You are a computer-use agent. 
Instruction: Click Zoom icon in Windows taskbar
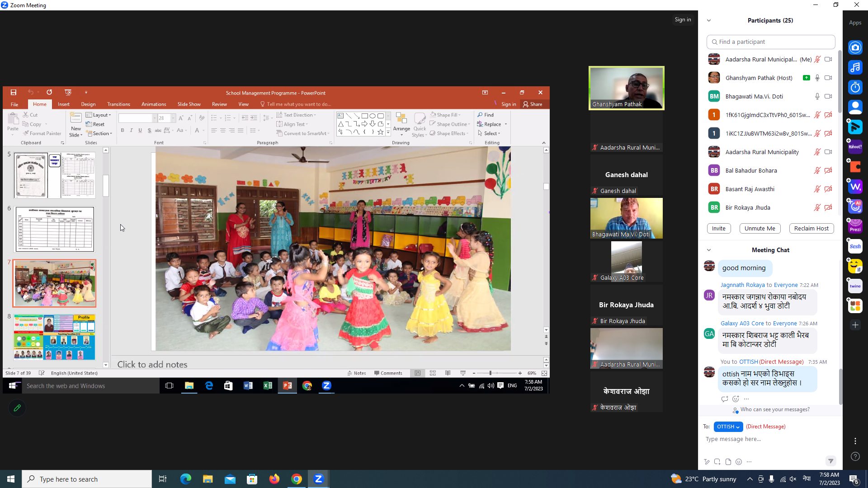[318, 479]
